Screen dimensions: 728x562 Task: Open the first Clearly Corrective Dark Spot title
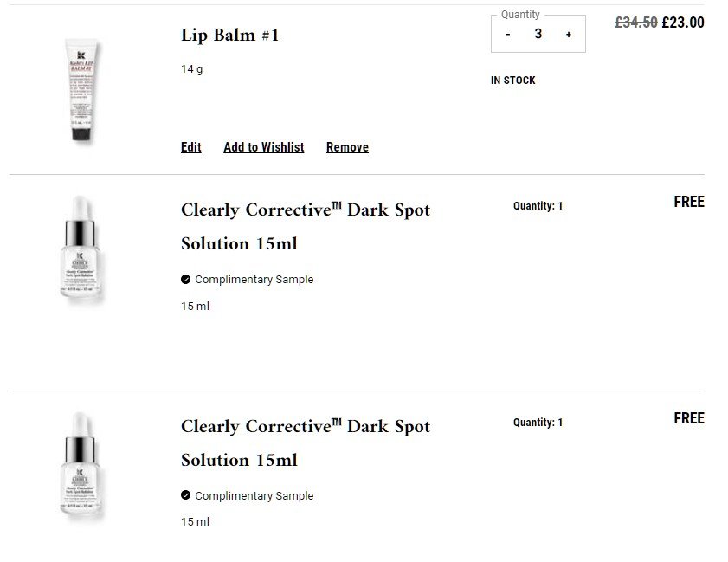pyautogui.click(x=305, y=226)
